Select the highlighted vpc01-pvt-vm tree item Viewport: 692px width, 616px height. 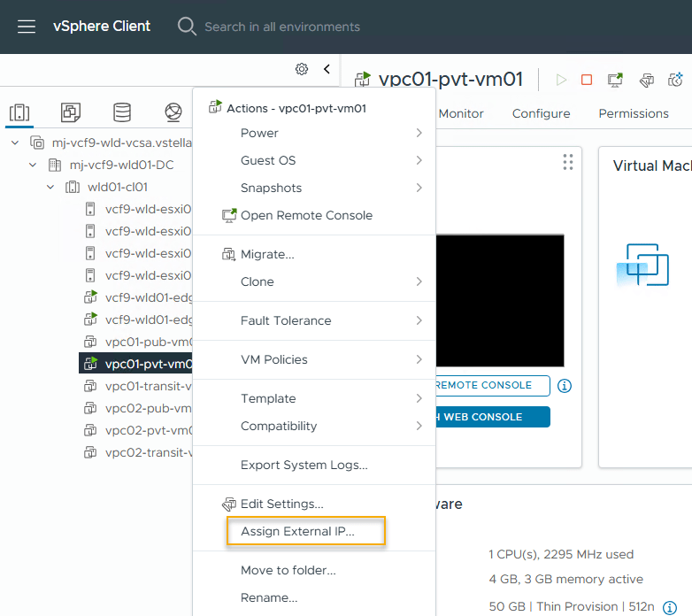[135, 364]
